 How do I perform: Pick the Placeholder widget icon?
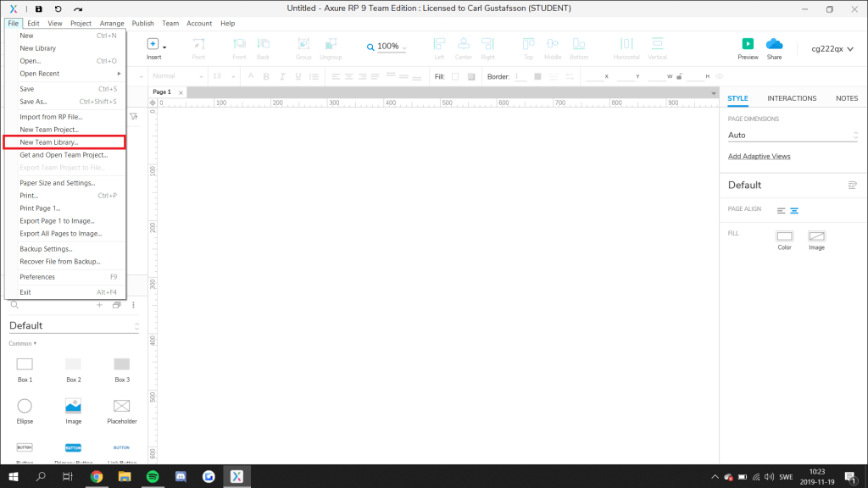pos(121,406)
